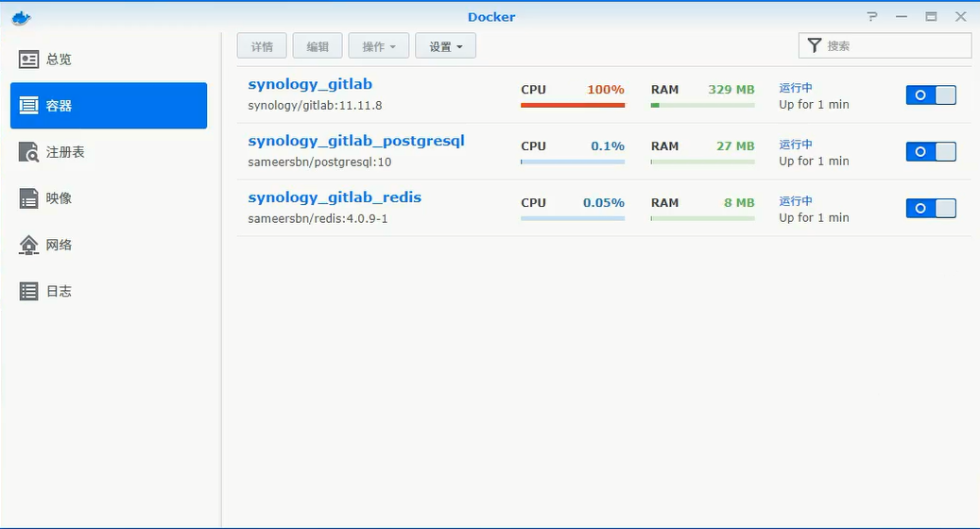The image size is (980, 529).
Task: Click the Docker window title text
Action: [x=491, y=17]
